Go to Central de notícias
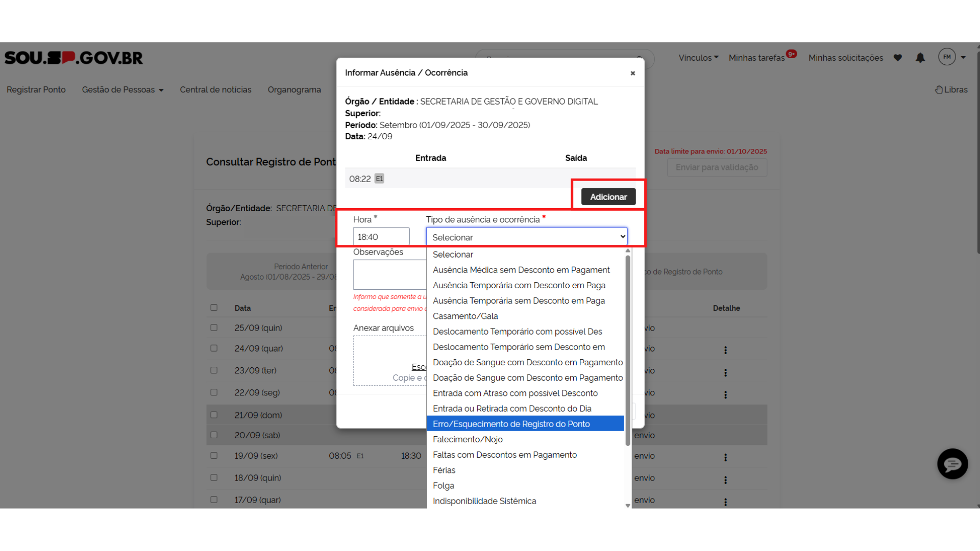Image resolution: width=980 pixels, height=551 pixels. (x=215, y=90)
